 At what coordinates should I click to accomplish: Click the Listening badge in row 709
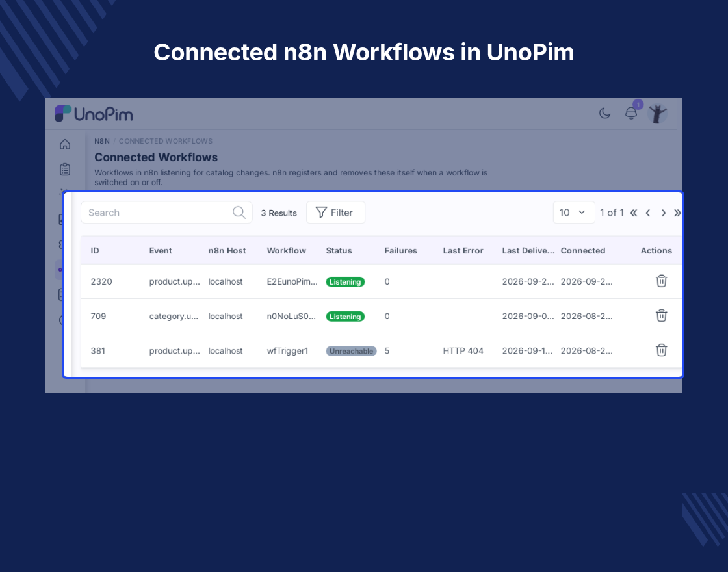tap(345, 317)
